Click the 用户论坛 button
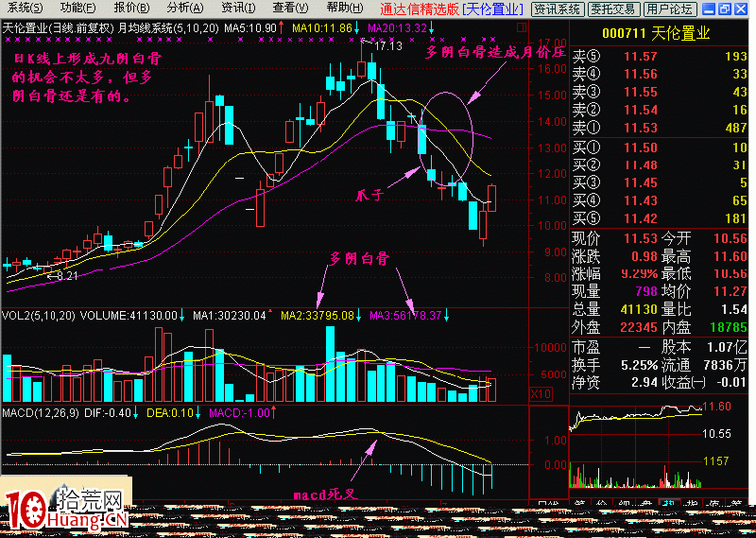 pos(670,9)
